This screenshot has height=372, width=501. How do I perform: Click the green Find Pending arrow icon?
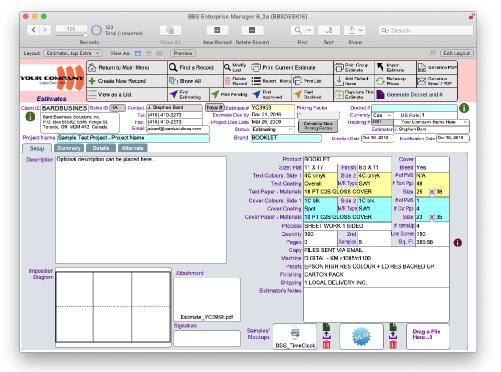(215, 94)
